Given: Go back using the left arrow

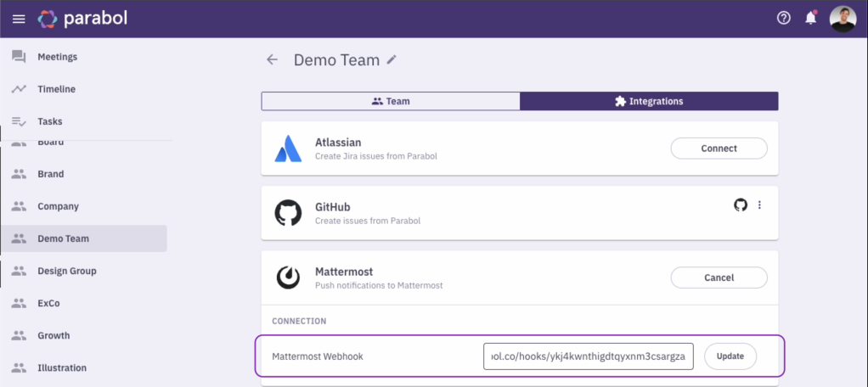Looking at the screenshot, I should pyautogui.click(x=272, y=59).
